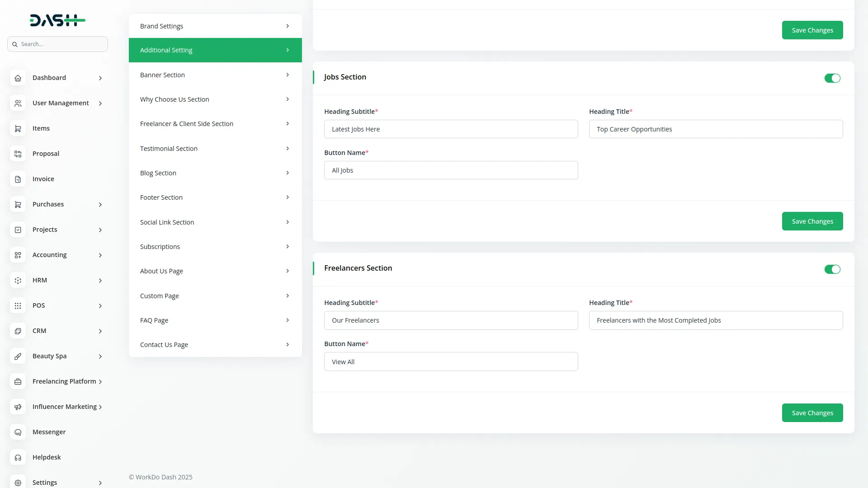This screenshot has width=868, height=488.
Task: Expand the User Management menu
Action: [100, 103]
